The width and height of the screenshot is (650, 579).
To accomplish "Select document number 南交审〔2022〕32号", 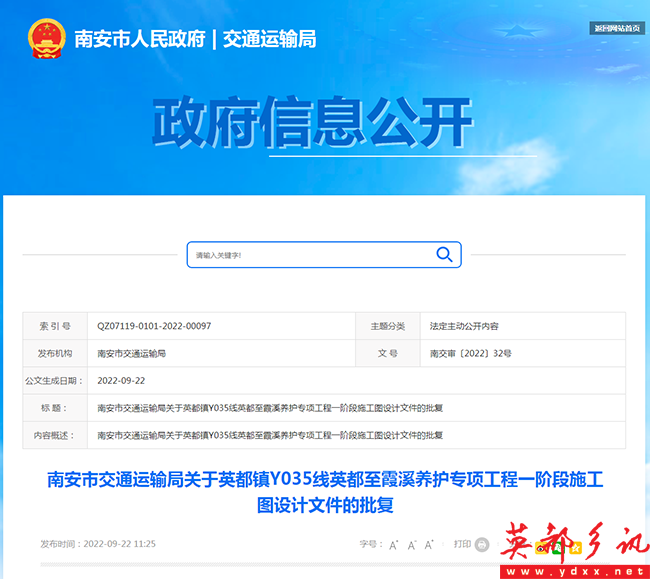I will click(471, 353).
